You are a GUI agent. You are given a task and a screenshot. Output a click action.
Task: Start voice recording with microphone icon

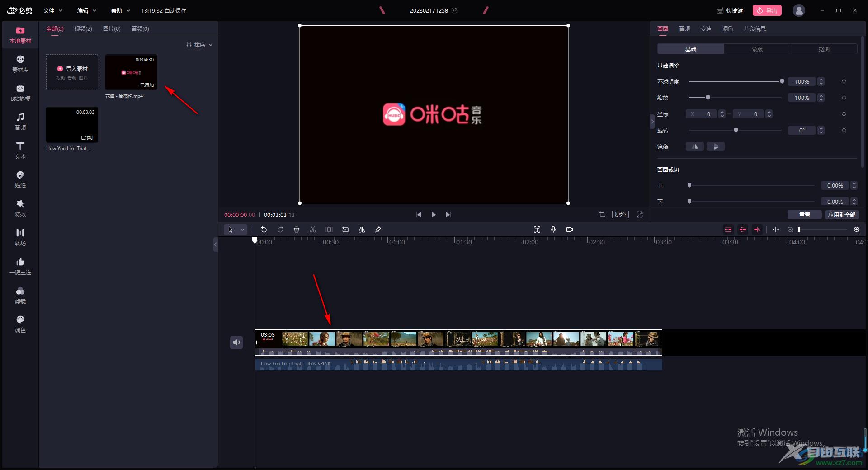pyautogui.click(x=553, y=230)
